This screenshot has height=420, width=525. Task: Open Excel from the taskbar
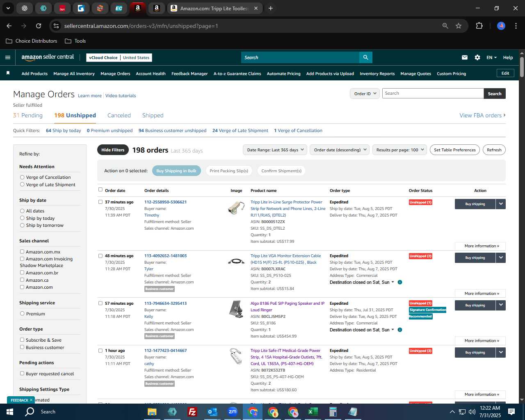click(313, 412)
